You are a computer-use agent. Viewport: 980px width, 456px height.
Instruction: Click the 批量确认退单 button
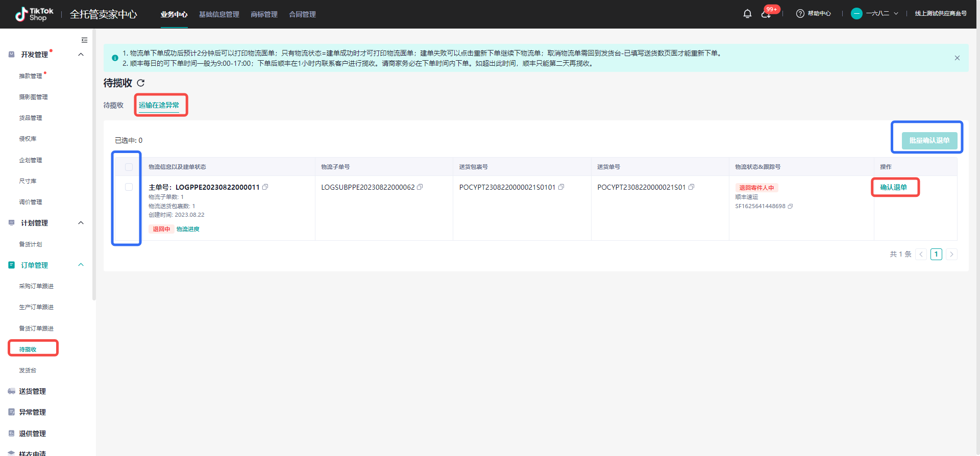click(929, 141)
